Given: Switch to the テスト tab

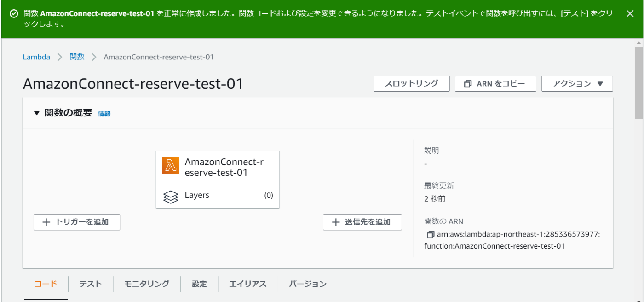Looking at the screenshot, I should (x=90, y=284).
